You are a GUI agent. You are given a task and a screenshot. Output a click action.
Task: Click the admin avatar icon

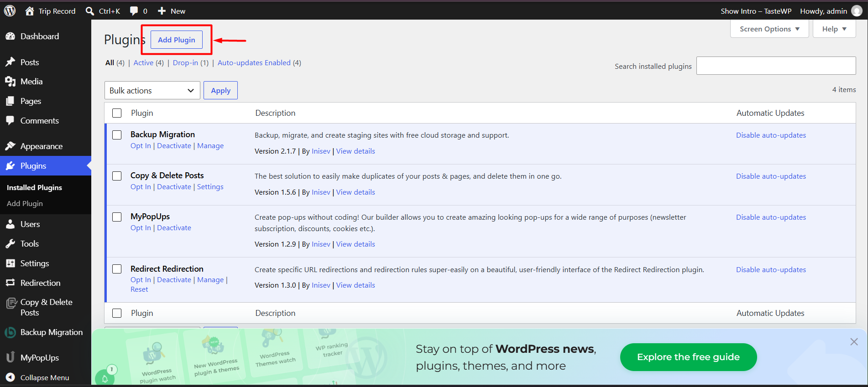point(857,11)
